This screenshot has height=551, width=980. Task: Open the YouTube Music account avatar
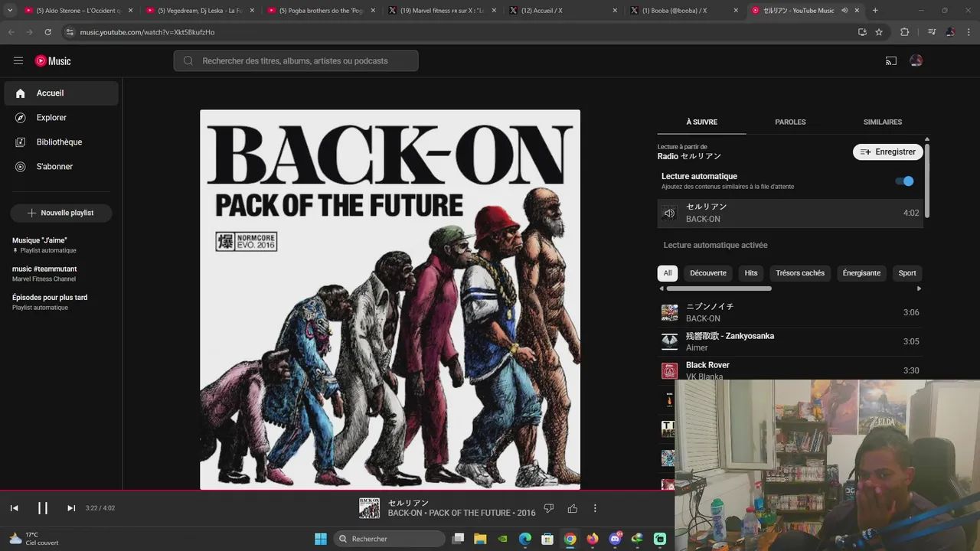pos(916,60)
